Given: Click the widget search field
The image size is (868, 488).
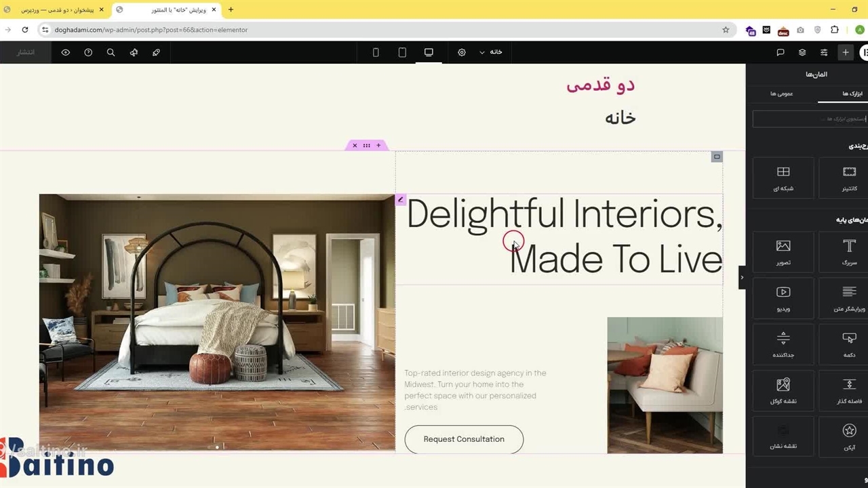Looking at the screenshot, I should point(809,119).
